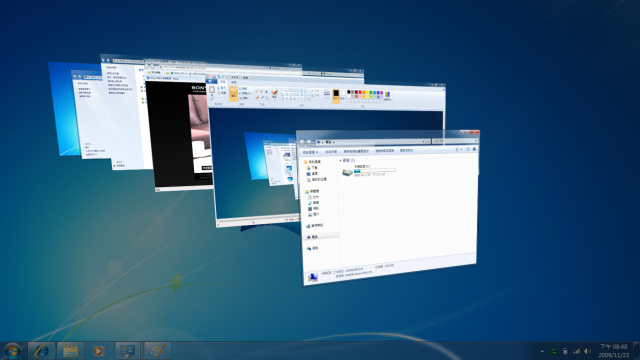Screen dimensions: 640x360
Task: Select the Eraser tool in Paint
Action: pos(257,98)
